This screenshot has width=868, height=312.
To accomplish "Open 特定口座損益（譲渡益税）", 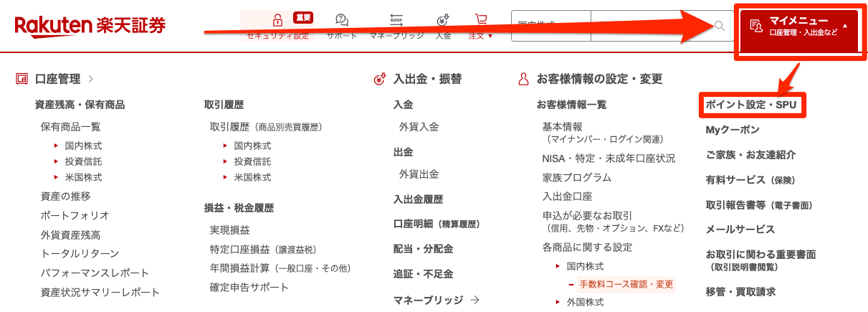I will pos(263,249).
